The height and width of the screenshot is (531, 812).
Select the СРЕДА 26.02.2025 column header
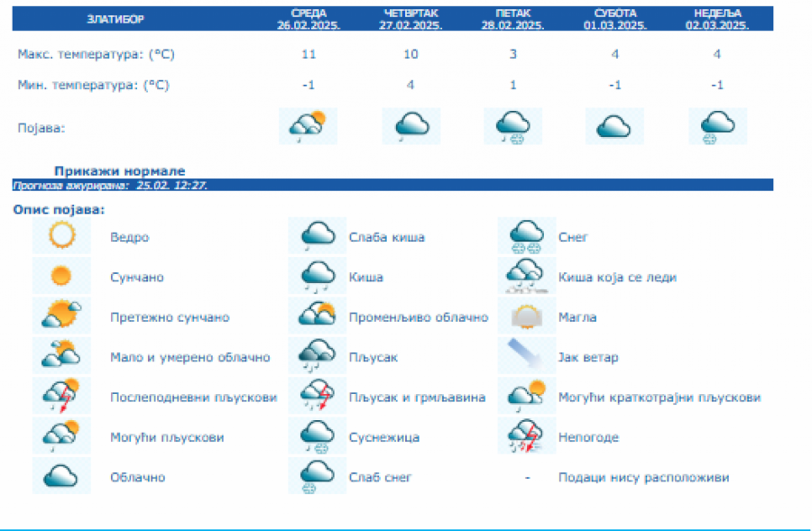click(309, 20)
